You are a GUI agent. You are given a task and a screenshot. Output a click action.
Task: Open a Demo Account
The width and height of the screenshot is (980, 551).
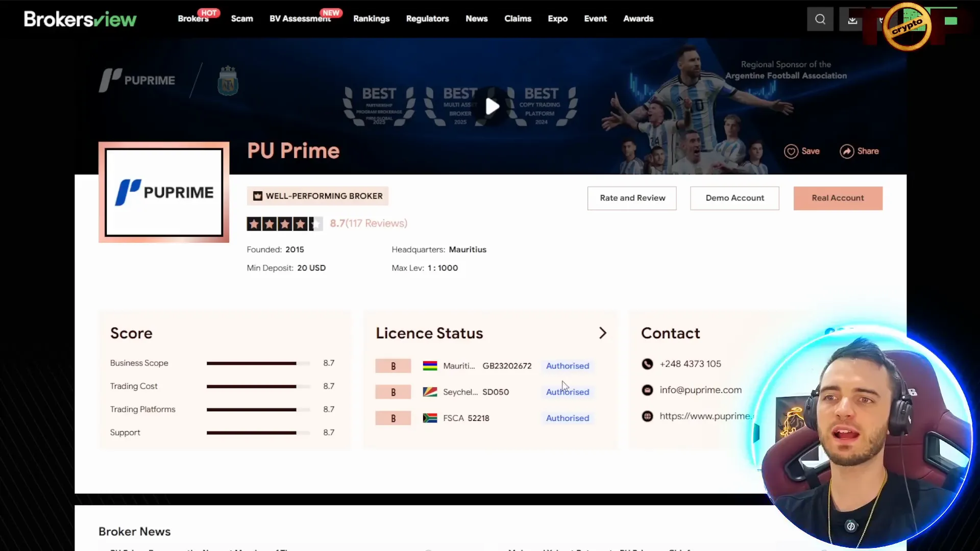(x=735, y=198)
